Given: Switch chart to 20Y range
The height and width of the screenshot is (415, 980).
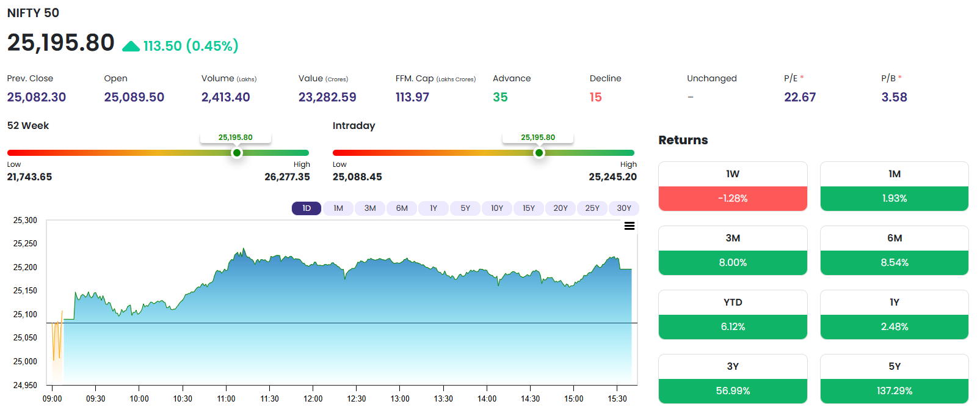Looking at the screenshot, I should [x=561, y=208].
